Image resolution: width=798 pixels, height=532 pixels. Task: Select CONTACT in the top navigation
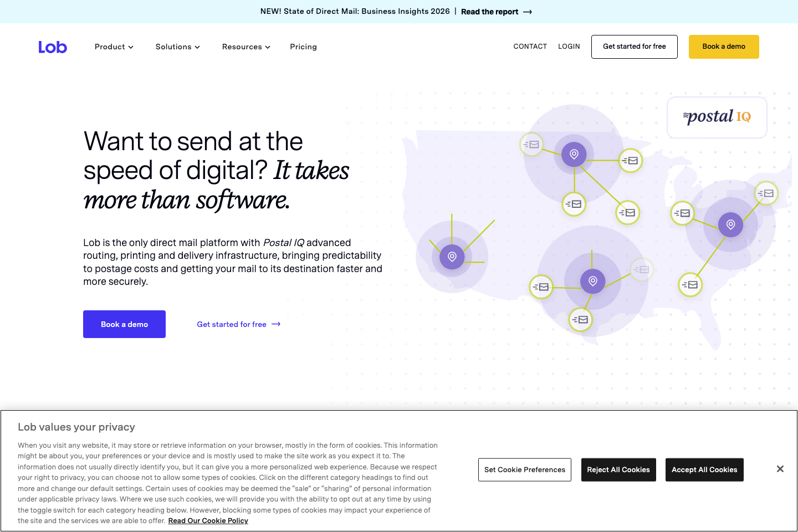point(530,47)
